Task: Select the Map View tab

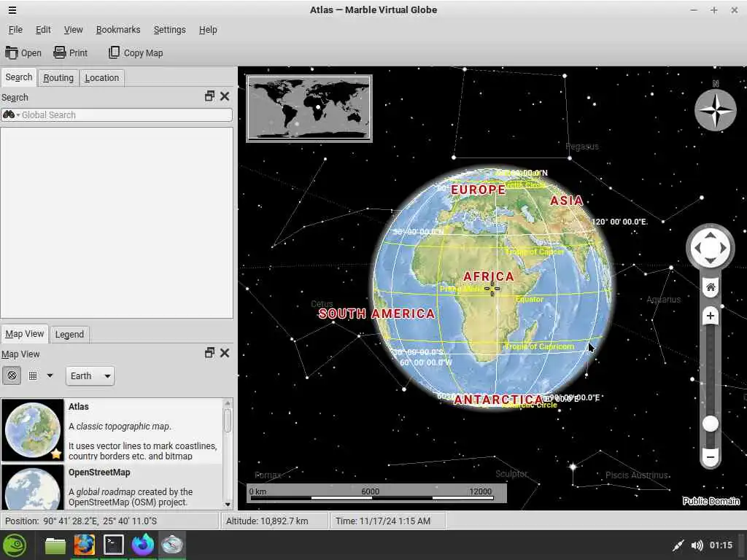Action: [x=24, y=334]
